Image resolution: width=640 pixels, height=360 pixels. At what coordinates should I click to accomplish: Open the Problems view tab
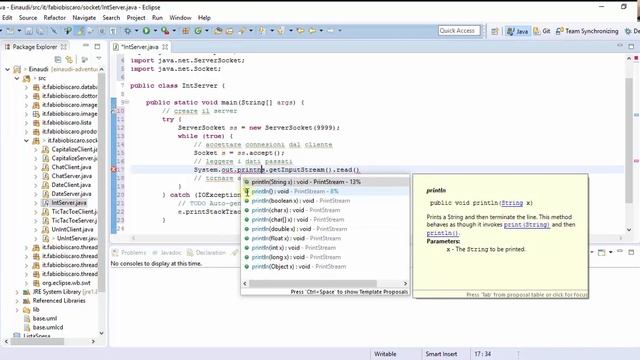coord(129,253)
